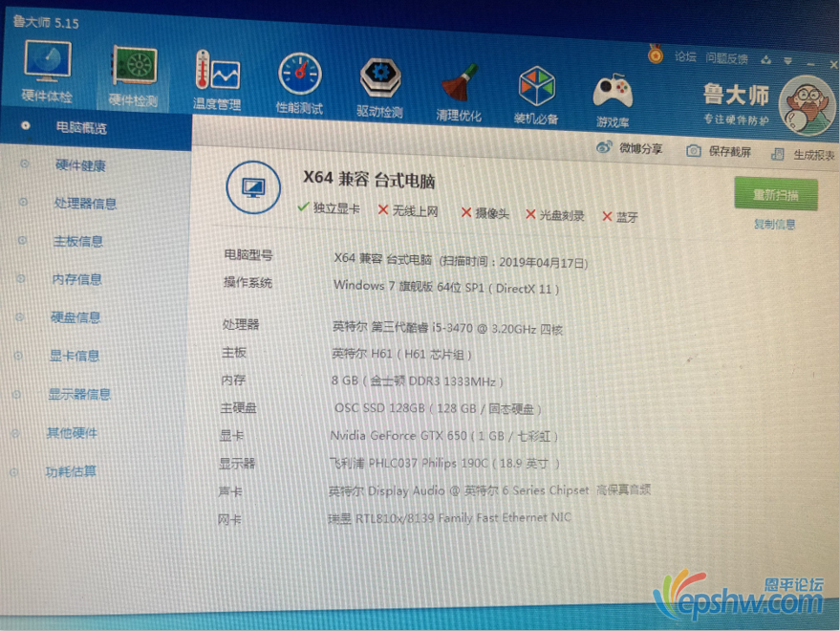Open the 硬件体检 hardware checkup icon
840x631 pixels.
click(x=47, y=72)
